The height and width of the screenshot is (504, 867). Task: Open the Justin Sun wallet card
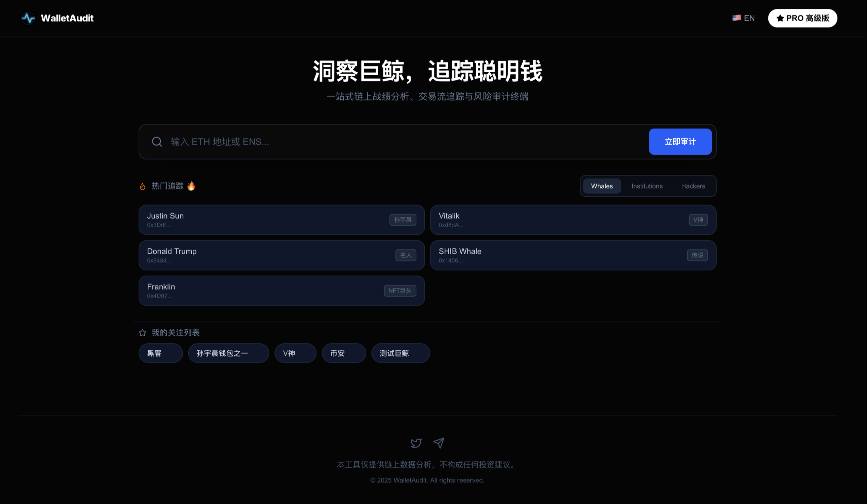281,220
